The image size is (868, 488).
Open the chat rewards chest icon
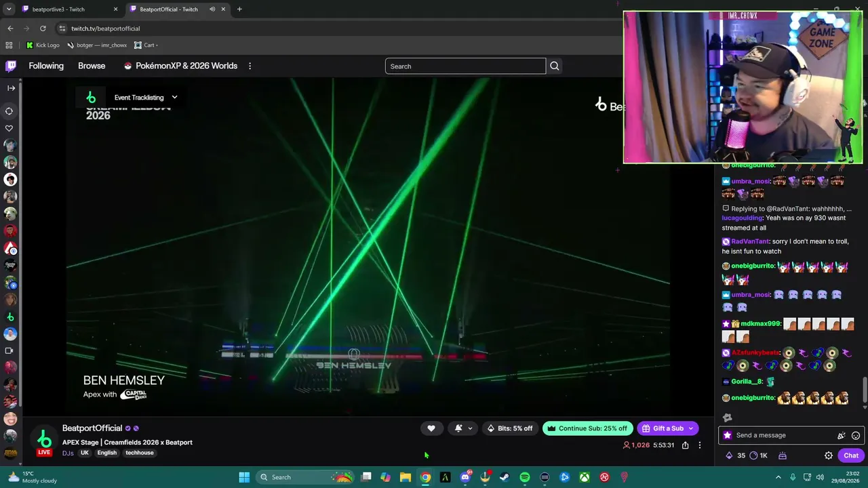[782, 455]
